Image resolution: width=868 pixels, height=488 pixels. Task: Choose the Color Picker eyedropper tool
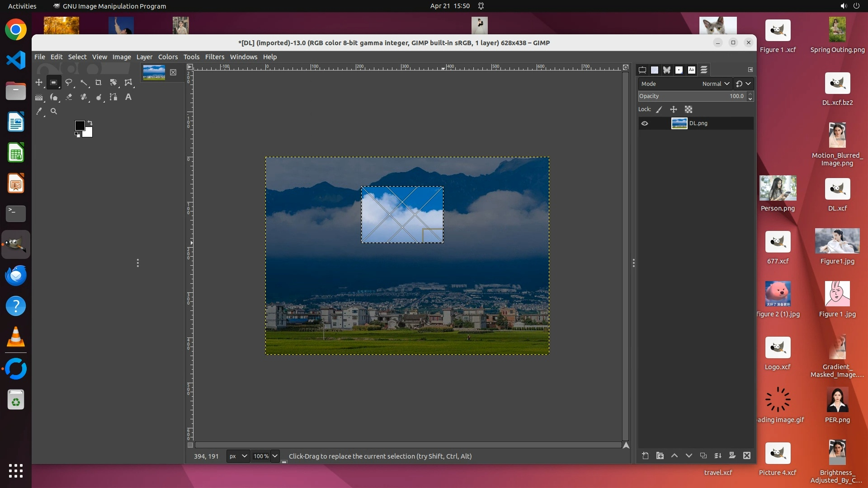coord(39,111)
